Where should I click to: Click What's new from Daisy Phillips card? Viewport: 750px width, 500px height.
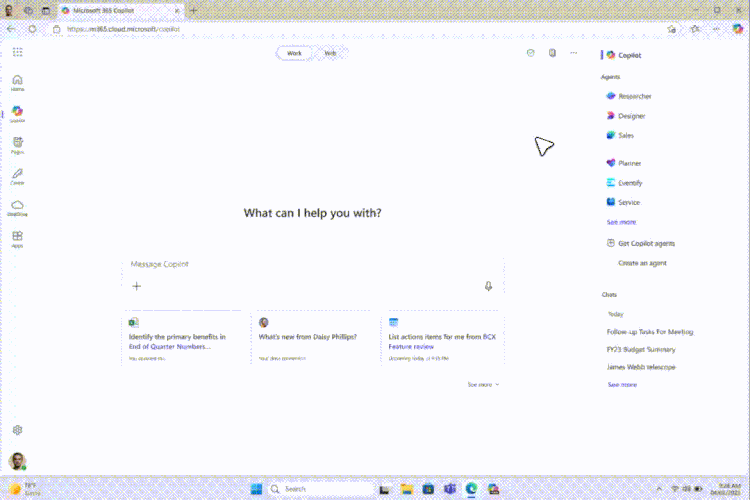(314, 338)
